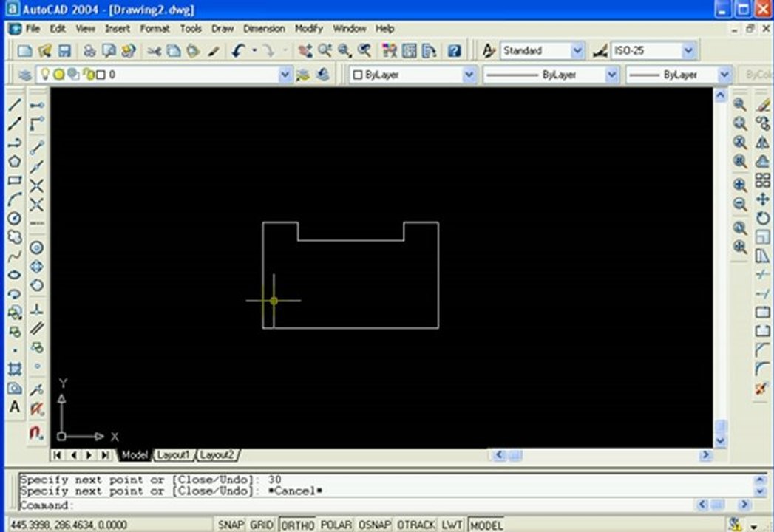Viewport: 774px width, 532px height.
Task: Open the Modify menu
Action: [308, 29]
